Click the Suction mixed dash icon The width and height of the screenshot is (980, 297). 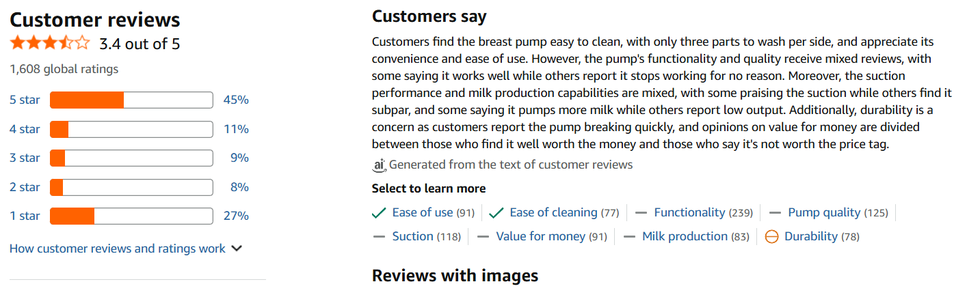[379, 237]
